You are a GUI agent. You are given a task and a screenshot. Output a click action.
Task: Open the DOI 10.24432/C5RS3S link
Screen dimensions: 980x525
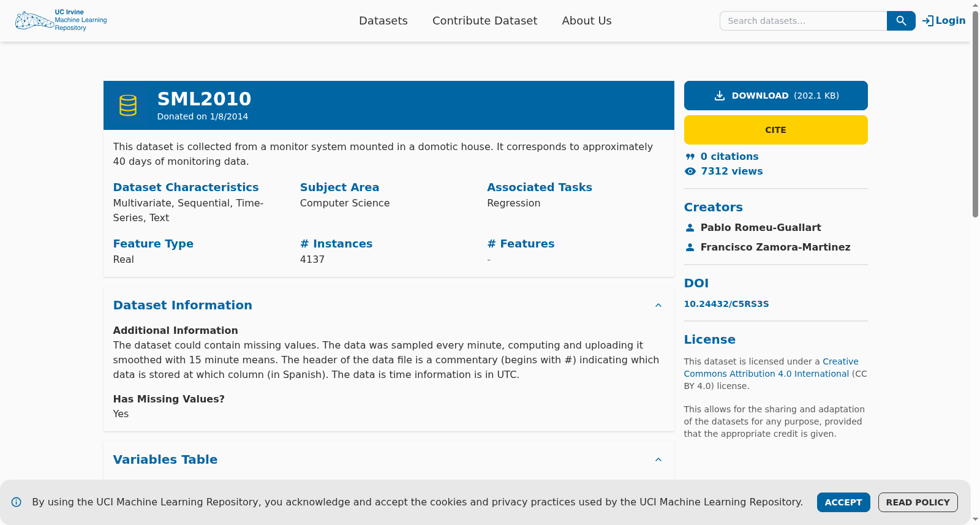tap(726, 304)
